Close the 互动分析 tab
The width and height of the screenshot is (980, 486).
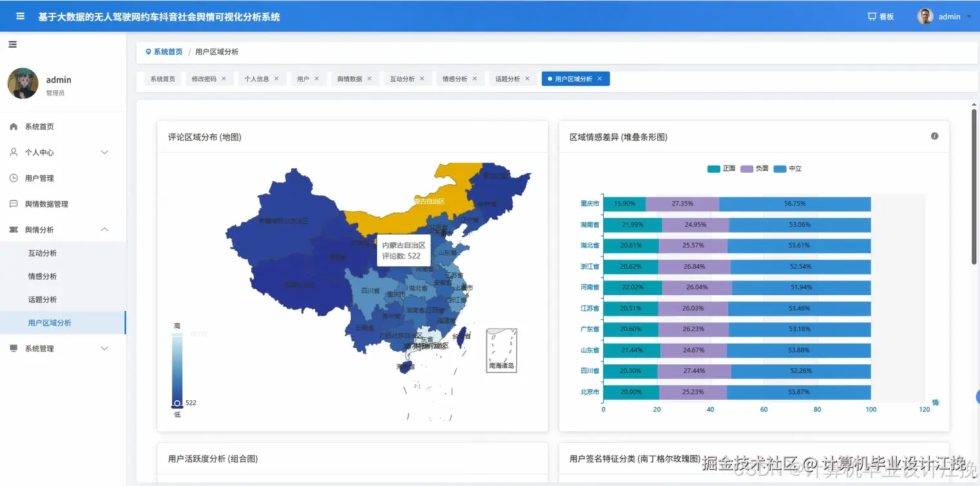[x=422, y=79]
